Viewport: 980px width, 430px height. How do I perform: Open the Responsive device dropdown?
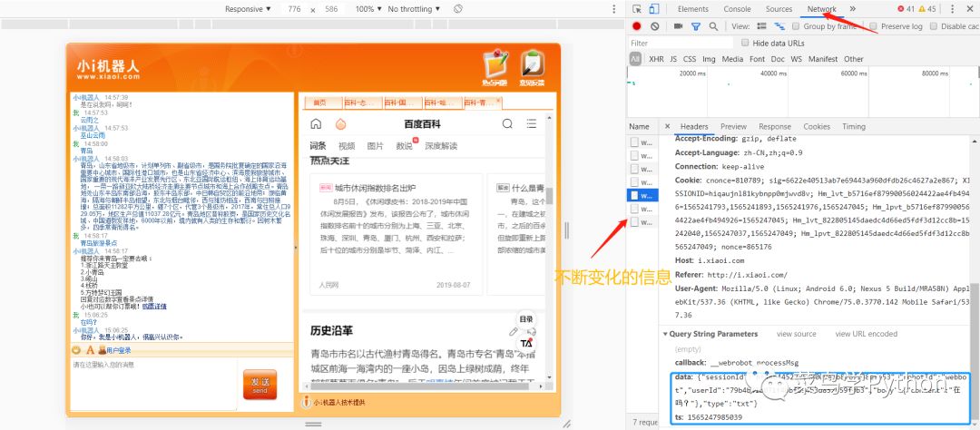(x=248, y=9)
